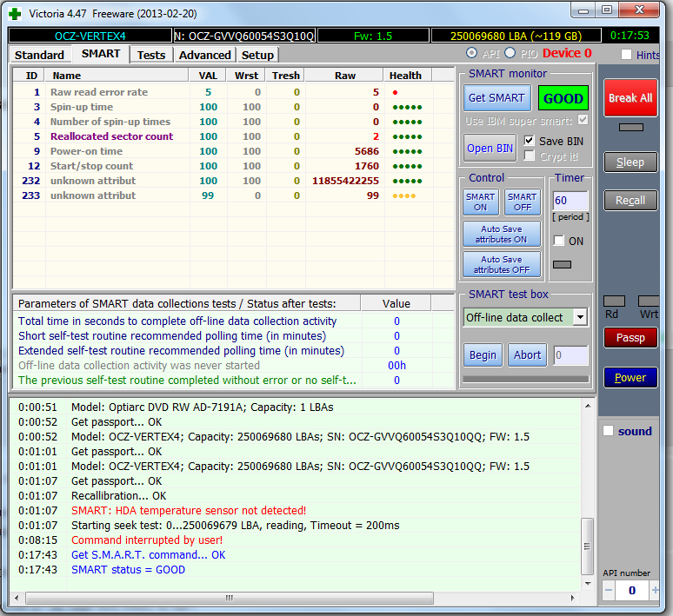Toggle the Crypt it! checkbox
The width and height of the screenshot is (673, 616).
pos(530,156)
